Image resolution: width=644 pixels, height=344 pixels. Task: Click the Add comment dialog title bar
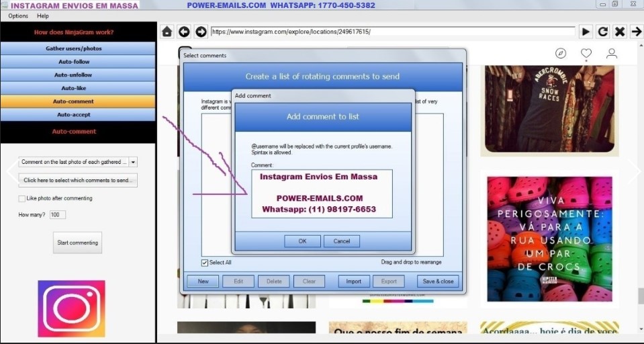coord(323,95)
